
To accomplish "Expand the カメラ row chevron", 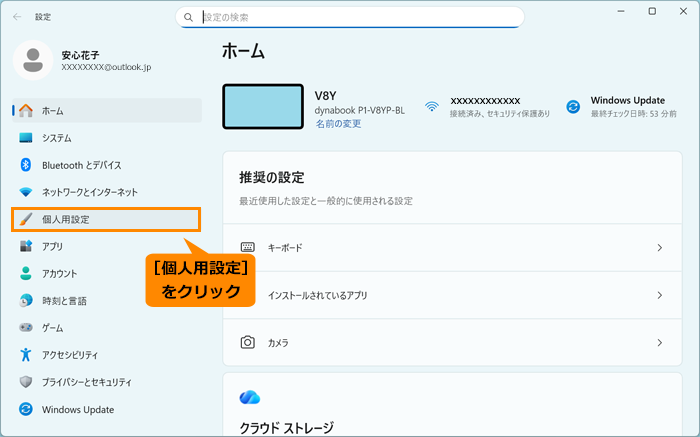I will tap(659, 343).
